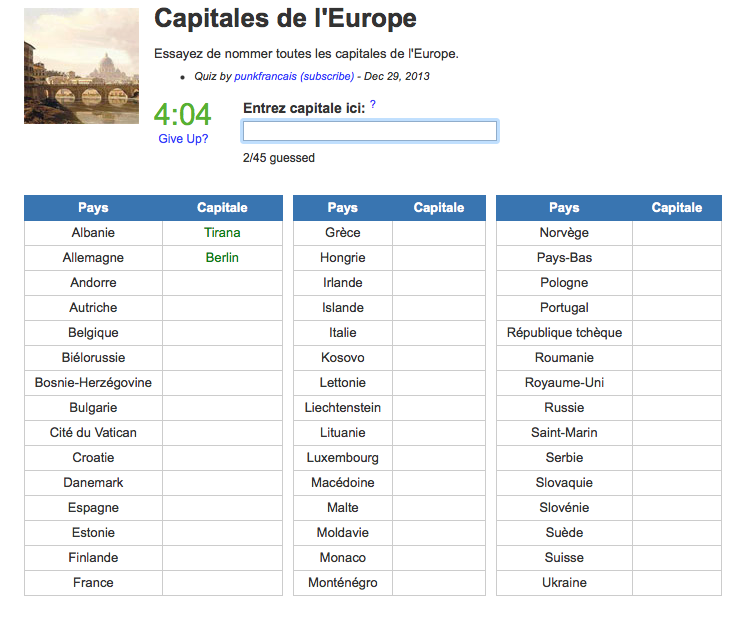Image resolution: width=747 pixels, height=624 pixels.
Task: Click the third table's Capitale header
Action: click(677, 208)
